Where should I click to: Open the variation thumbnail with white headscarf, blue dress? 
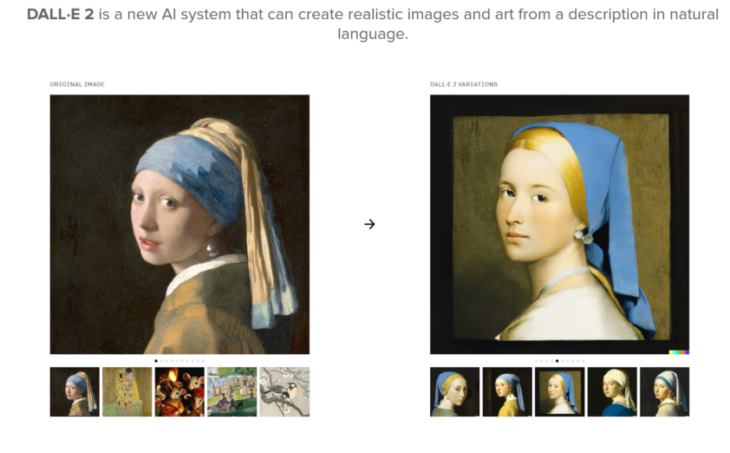click(x=612, y=392)
